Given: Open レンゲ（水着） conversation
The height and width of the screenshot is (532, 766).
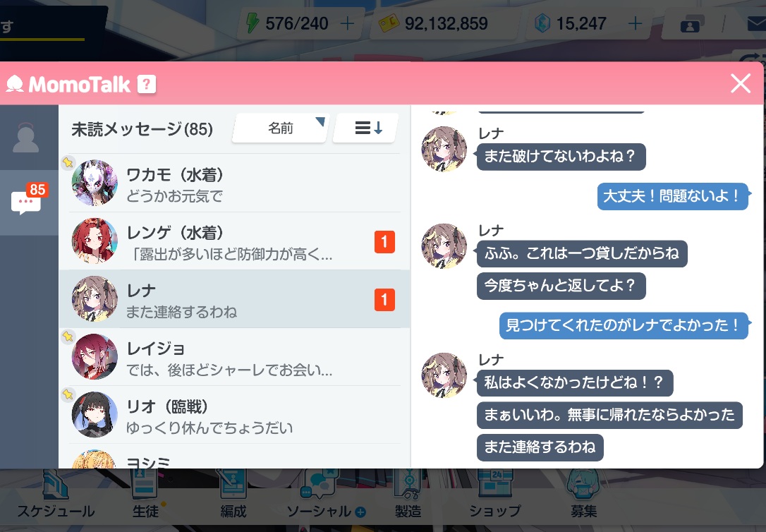Looking at the screenshot, I should click(x=234, y=241).
